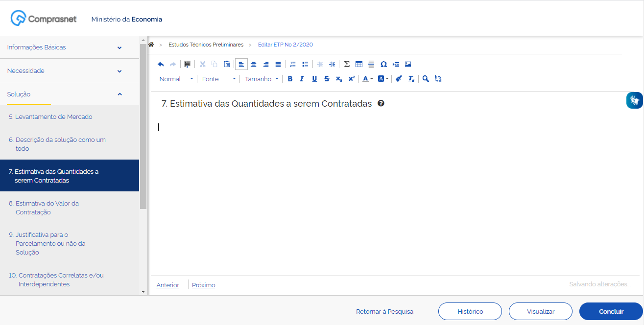Insert a special character with the Omega icon

pos(383,64)
